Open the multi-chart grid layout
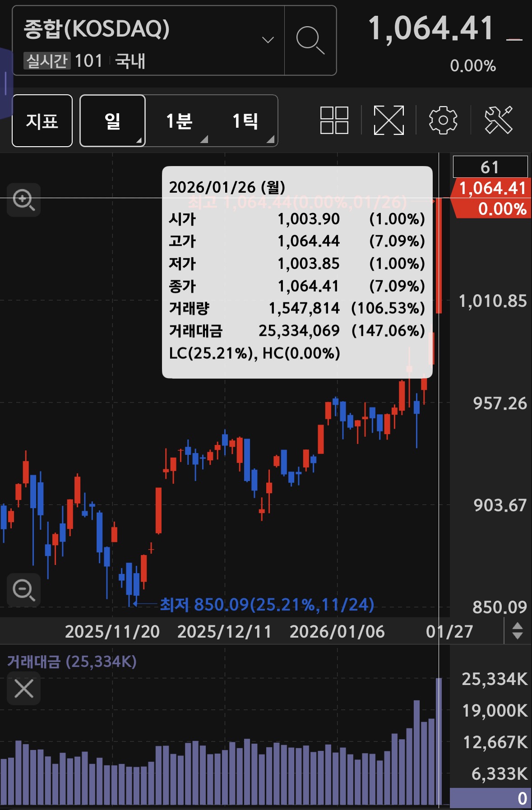Screen dimensions: 532x810 334,120
